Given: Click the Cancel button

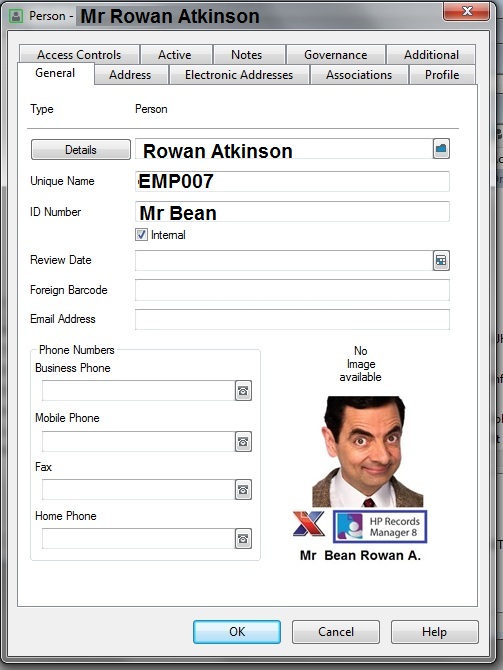Looking at the screenshot, I should [336, 632].
